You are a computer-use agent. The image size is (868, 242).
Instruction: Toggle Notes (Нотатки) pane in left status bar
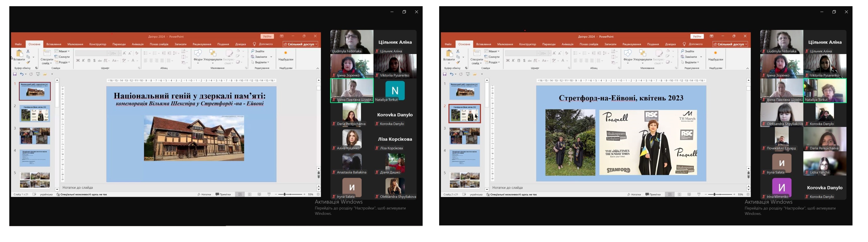[x=204, y=194]
